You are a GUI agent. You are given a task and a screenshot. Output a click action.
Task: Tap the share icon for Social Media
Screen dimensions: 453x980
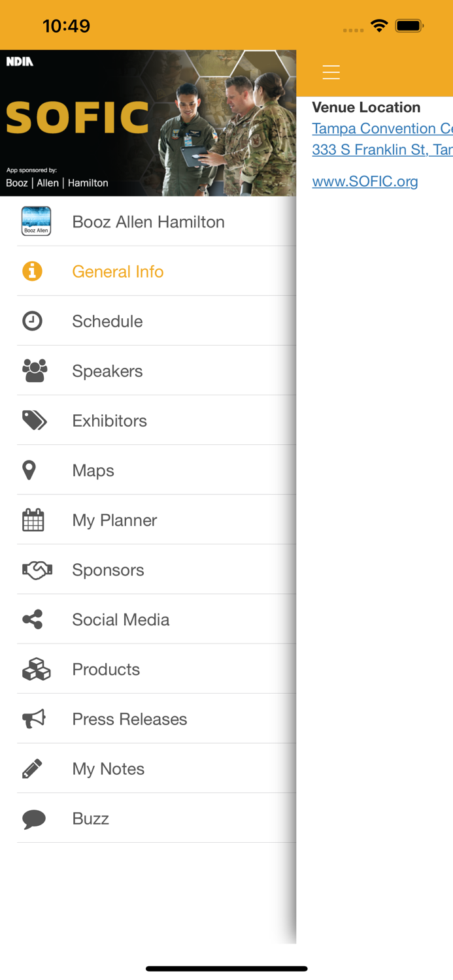(x=33, y=619)
